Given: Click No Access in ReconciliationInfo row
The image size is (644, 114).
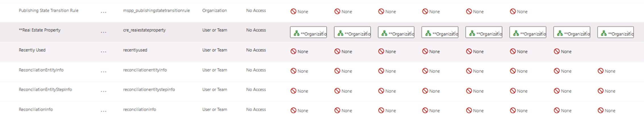Looking at the screenshot, I should 256,109.
